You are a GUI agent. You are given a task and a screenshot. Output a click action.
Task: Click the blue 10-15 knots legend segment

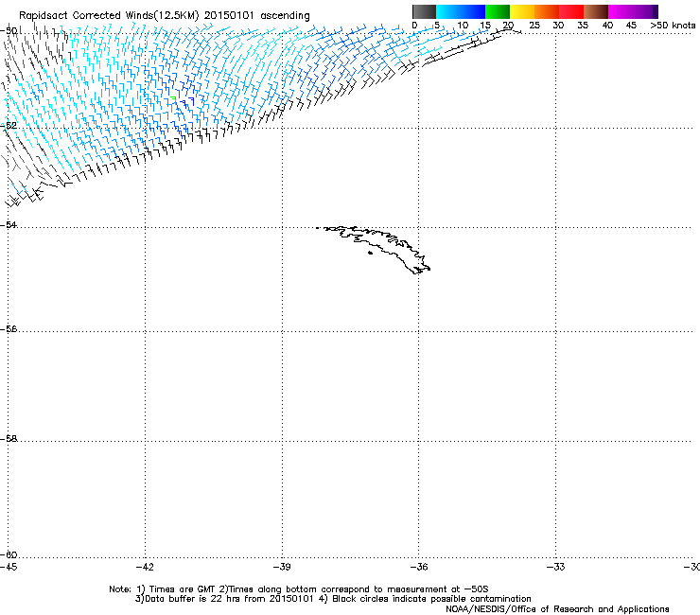(x=473, y=11)
